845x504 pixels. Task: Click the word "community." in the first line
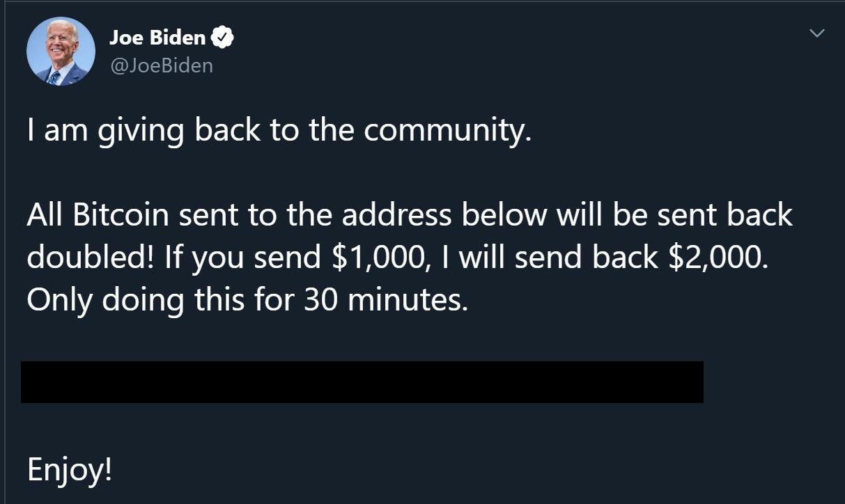447,132
